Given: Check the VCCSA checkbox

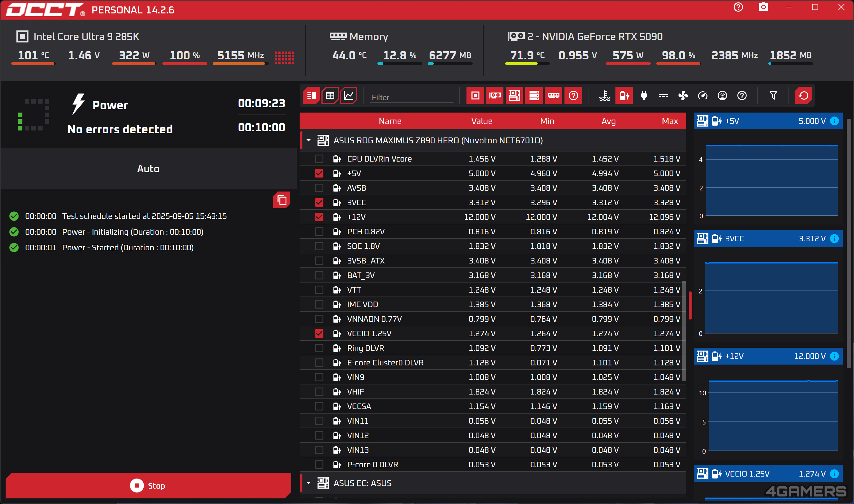Looking at the screenshot, I should (x=319, y=407).
